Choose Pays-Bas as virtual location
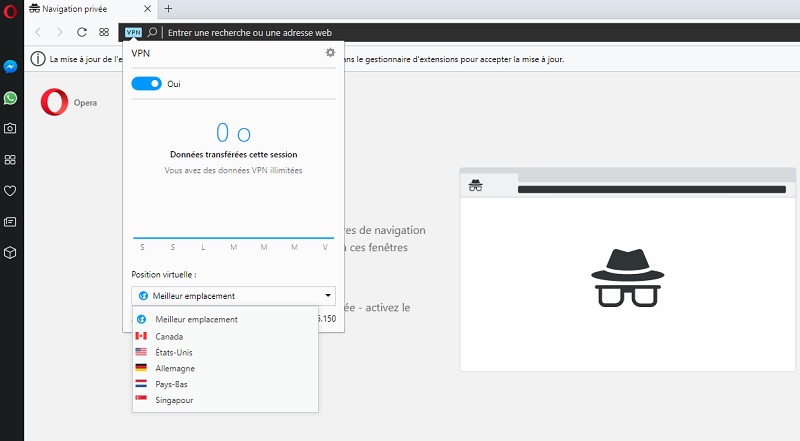800x441 pixels. pyautogui.click(x=225, y=384)
